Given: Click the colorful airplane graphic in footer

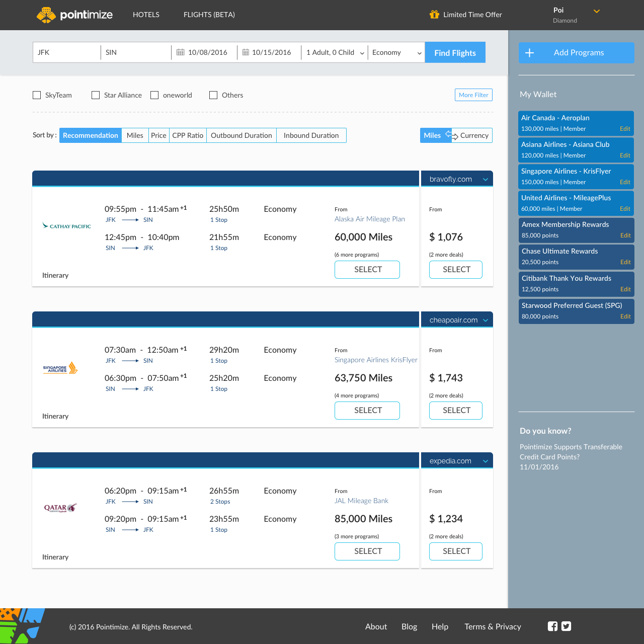Looking at the screenshot, I should [x=22, y=626].
